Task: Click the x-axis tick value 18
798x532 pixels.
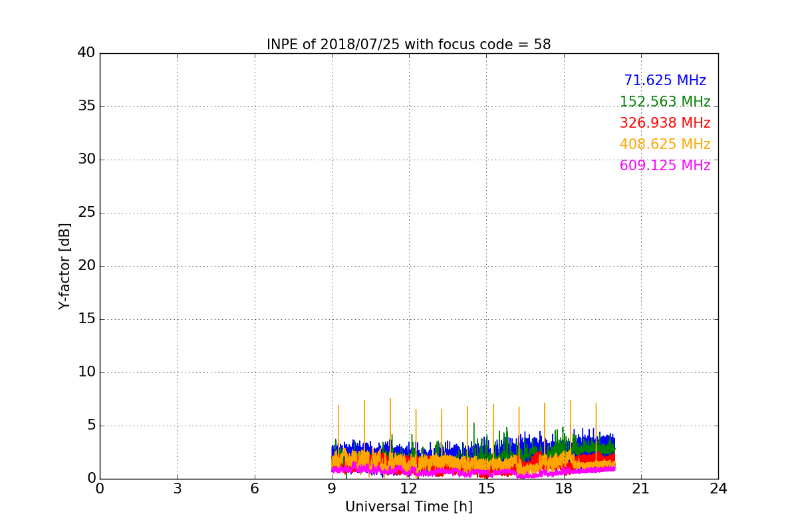Action: 564,489
